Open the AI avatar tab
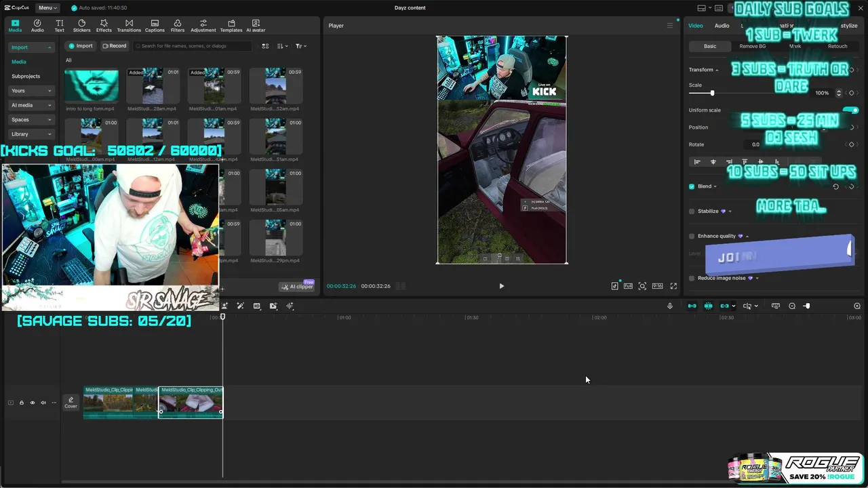The height and width of the screenshot is (488, 868). click(256, 26)
